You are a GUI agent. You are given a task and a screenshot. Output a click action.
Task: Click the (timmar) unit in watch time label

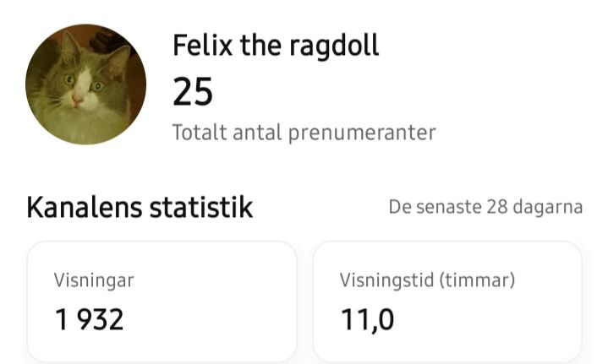477,280
